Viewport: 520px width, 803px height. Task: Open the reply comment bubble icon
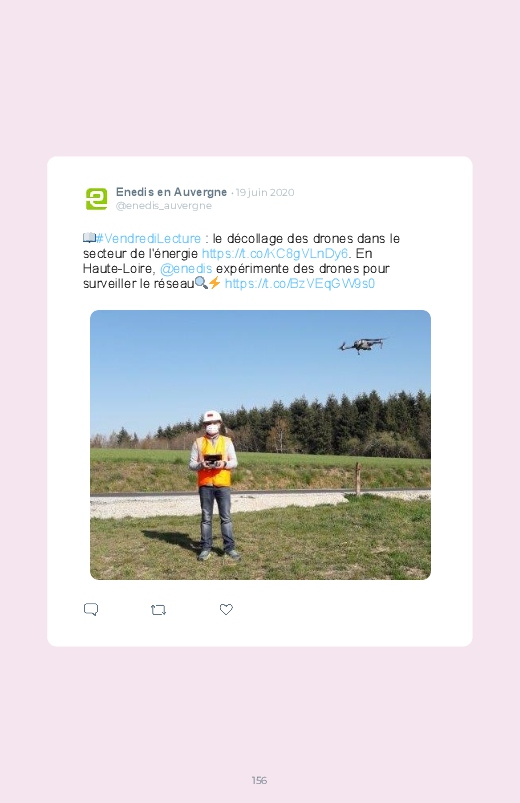pos(91,609)
